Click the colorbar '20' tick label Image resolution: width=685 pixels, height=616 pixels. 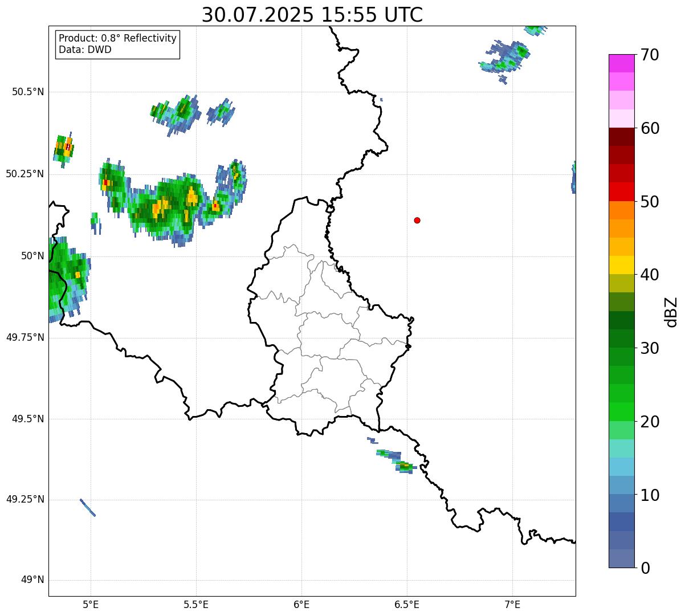650,422
